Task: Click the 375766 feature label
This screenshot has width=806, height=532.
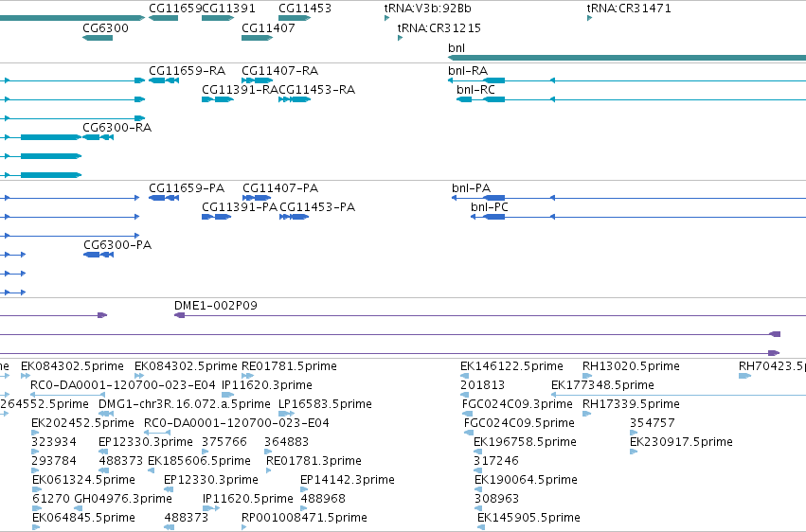Action: 224,442
